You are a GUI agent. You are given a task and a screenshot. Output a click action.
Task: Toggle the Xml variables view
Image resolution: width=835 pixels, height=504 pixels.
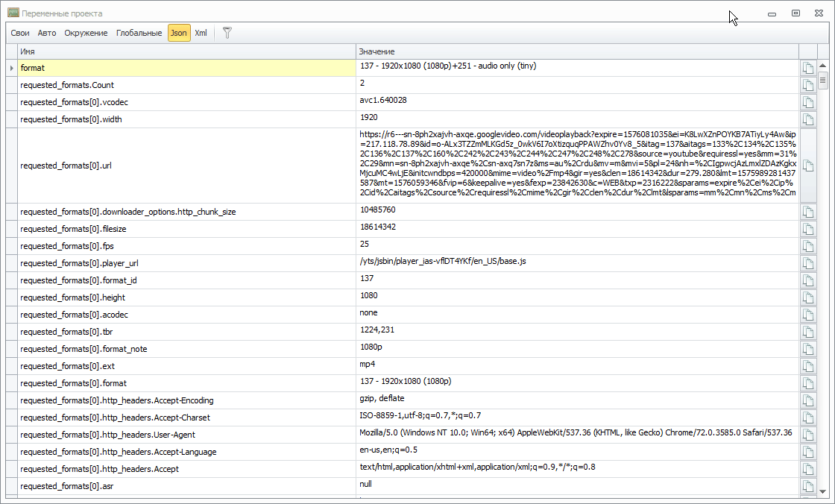[201, 33]
